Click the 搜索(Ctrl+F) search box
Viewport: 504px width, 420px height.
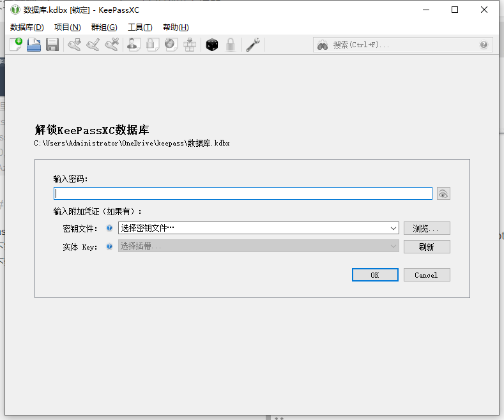[x=402, y=45]
